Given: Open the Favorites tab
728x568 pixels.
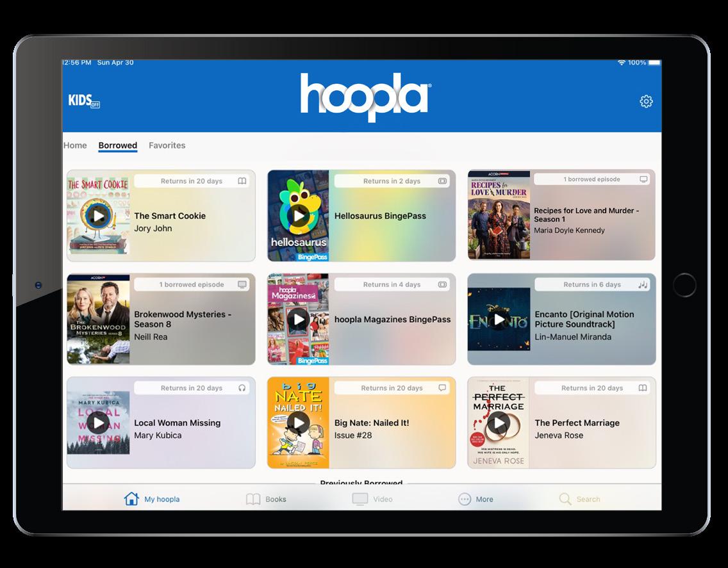Looking at the screenshot, I should pyautogui.click(x=167, y=145).
